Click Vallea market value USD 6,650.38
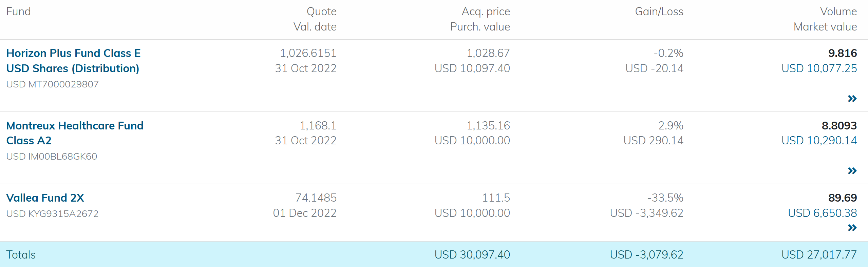The image size is (868, 267). (x=822, y=213)
